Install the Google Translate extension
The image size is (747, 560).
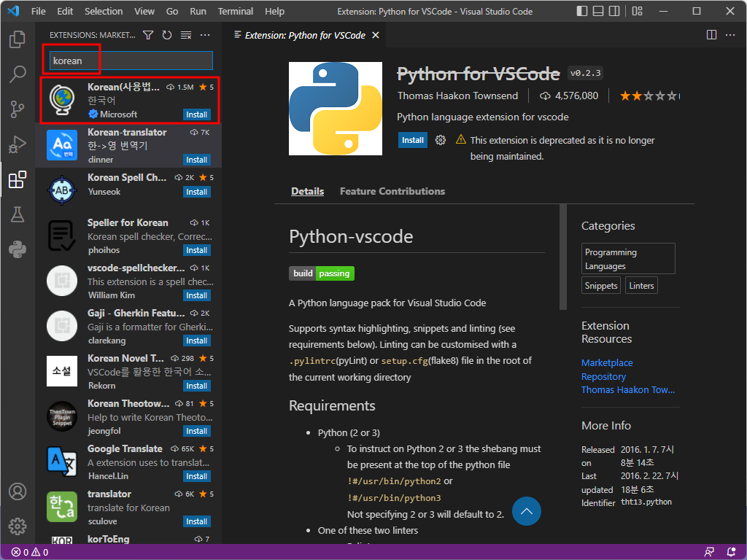point(196,476)
